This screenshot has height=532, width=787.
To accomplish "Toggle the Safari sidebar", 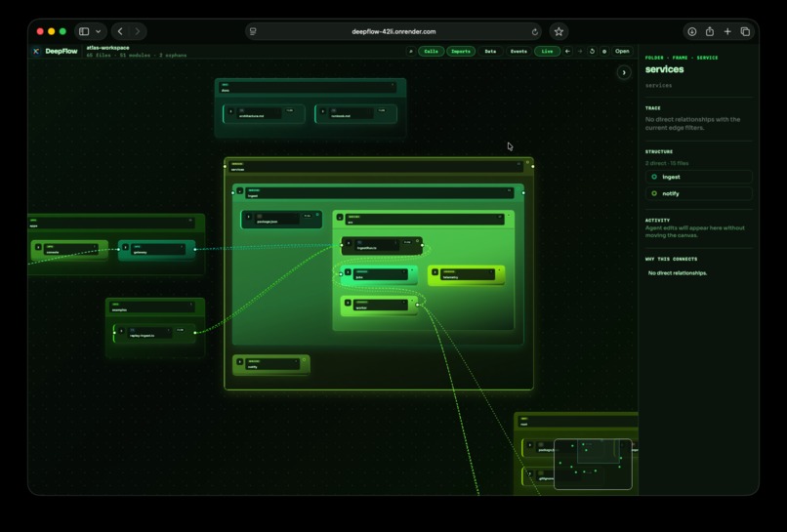I will 84,31.
